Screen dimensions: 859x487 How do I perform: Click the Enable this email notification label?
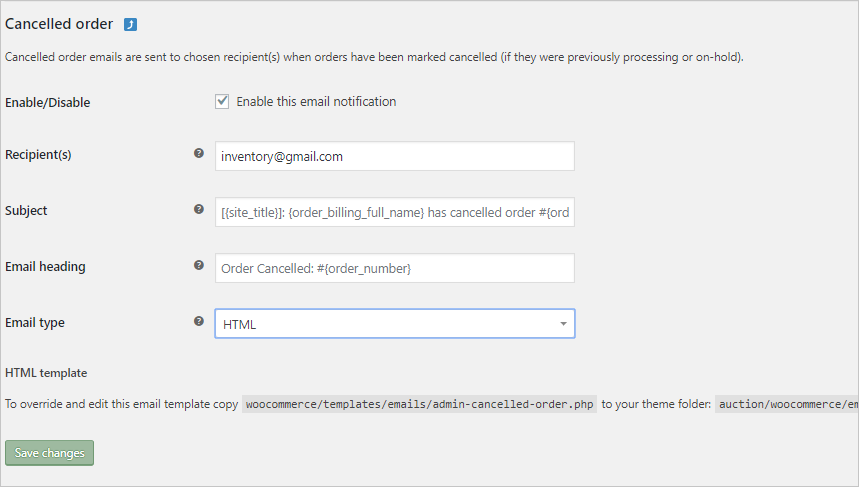316,101
